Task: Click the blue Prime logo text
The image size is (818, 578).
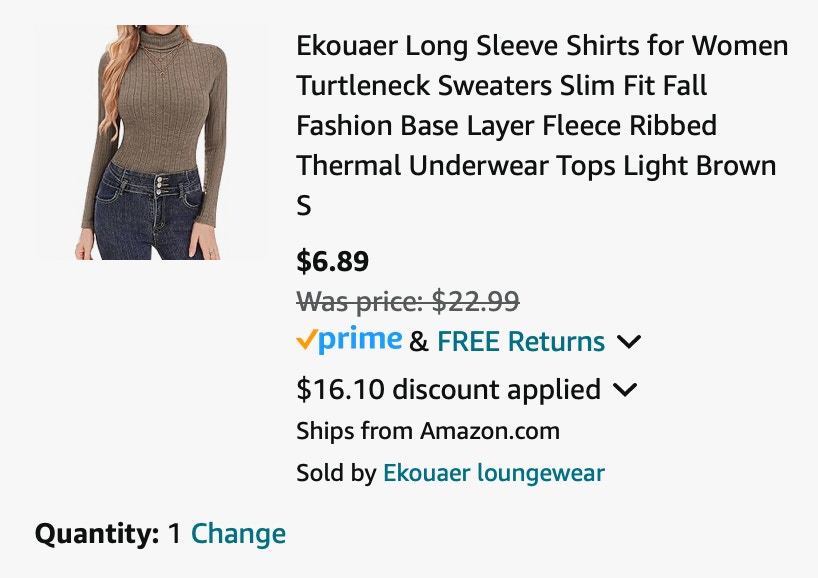Action: coord(361,340)
